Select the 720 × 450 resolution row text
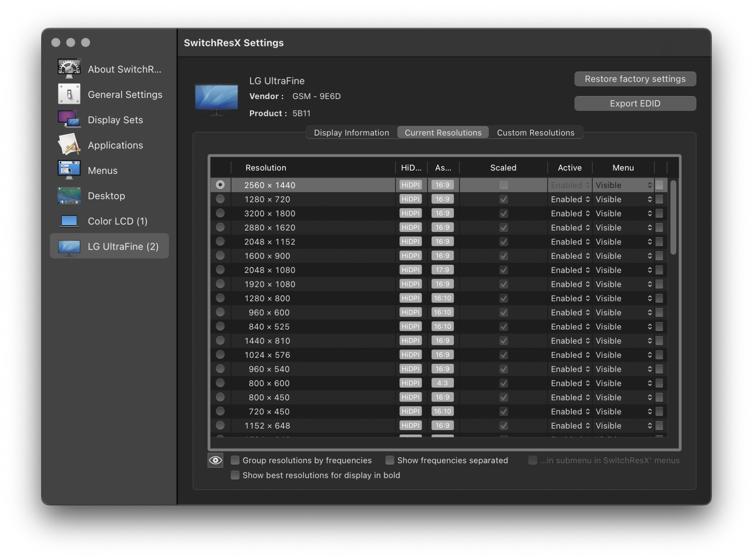Image resolution: width=753 pixels, height=560 pixels. (269, 412)
